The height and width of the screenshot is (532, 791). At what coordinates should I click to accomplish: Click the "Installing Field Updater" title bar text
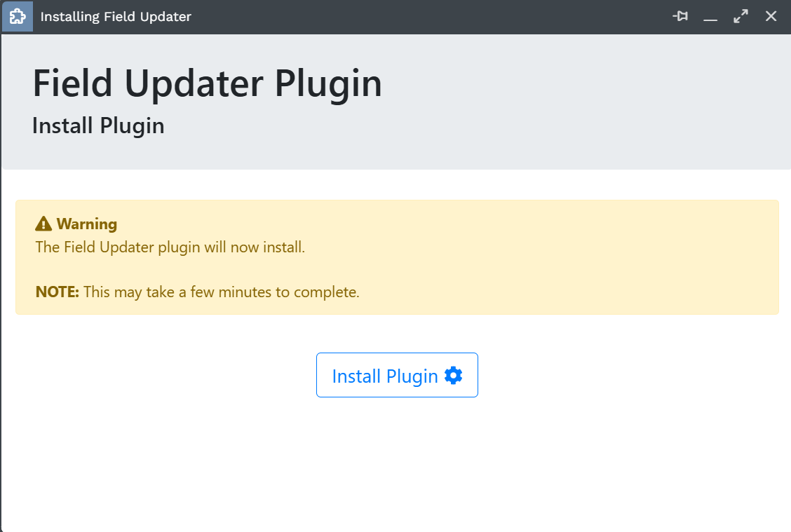116,16
